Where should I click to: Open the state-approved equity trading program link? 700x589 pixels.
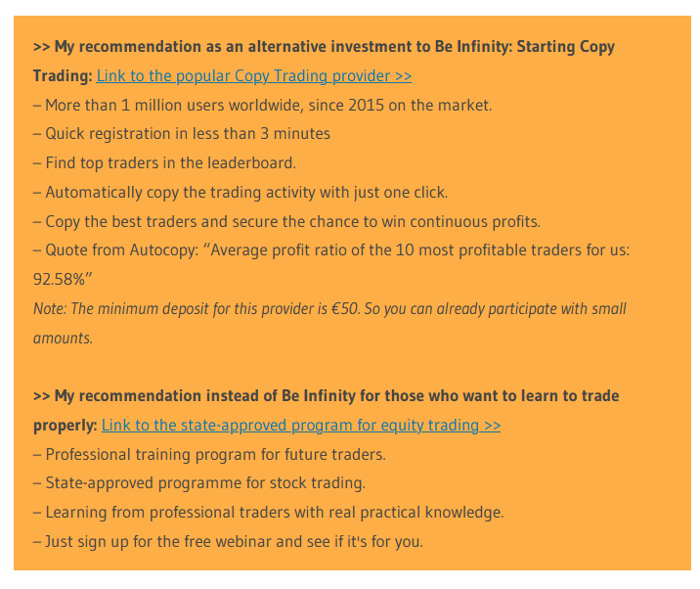[301, 425]
